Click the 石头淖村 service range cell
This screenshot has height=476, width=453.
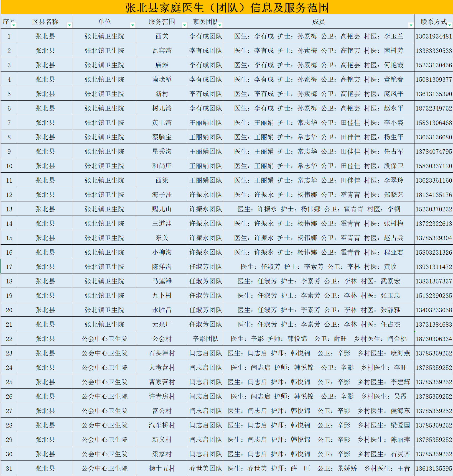click(162, 353)
